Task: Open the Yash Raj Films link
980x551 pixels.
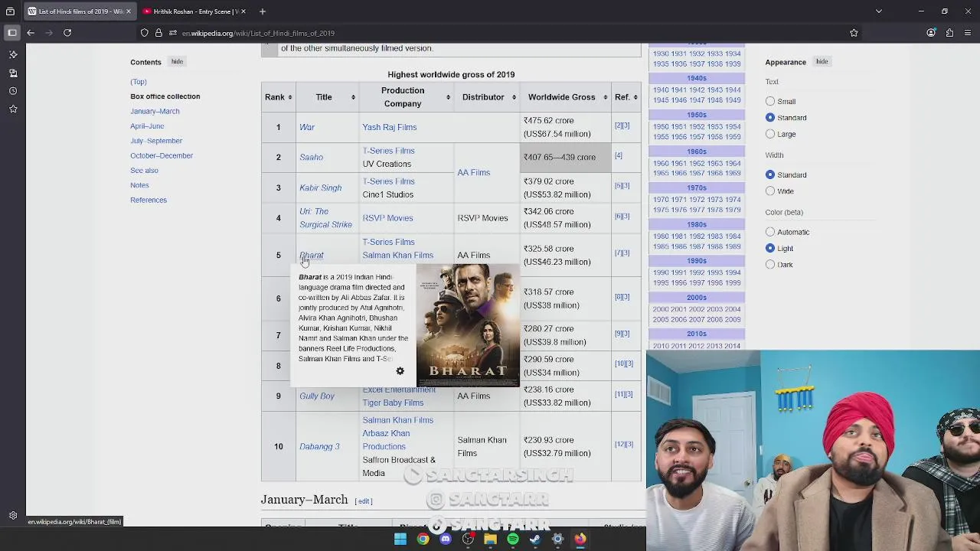Action: 390,127
